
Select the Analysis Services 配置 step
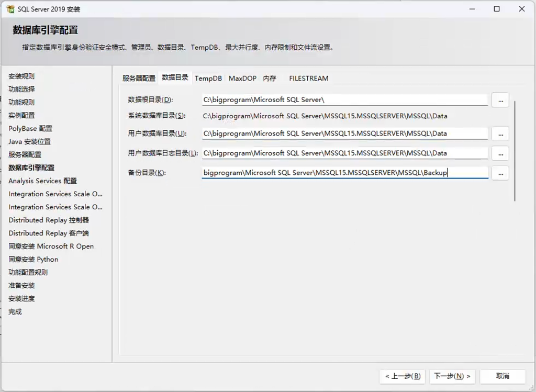pos(42,181)
